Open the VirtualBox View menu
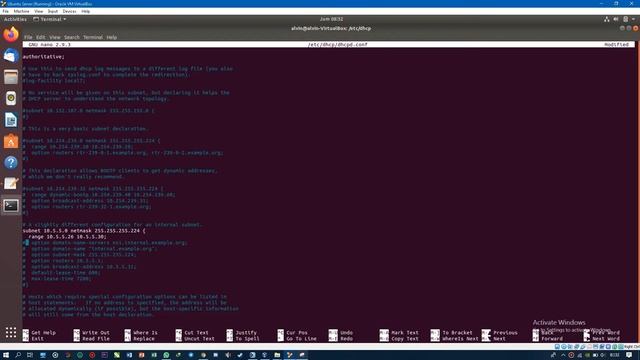640x360 pixels. coord(38,11)
